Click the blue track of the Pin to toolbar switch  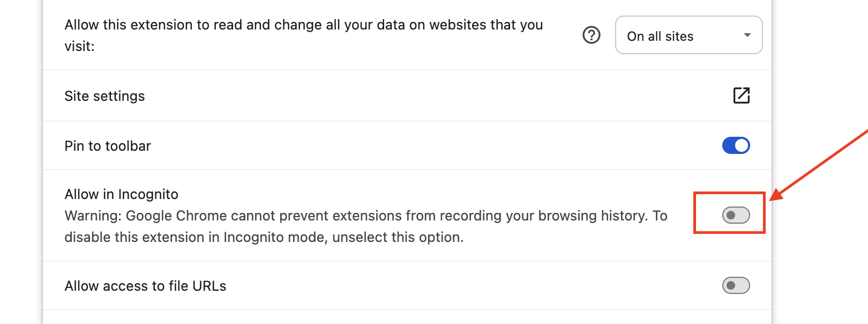point(728,145)
